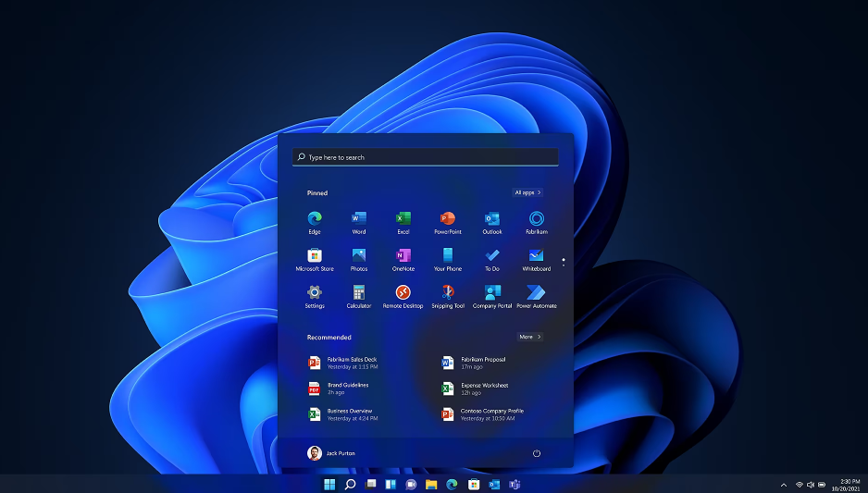Screen dimensions: 868x493
Task: Click the Start button on the taskbar
Action: (x=329, y=485)
